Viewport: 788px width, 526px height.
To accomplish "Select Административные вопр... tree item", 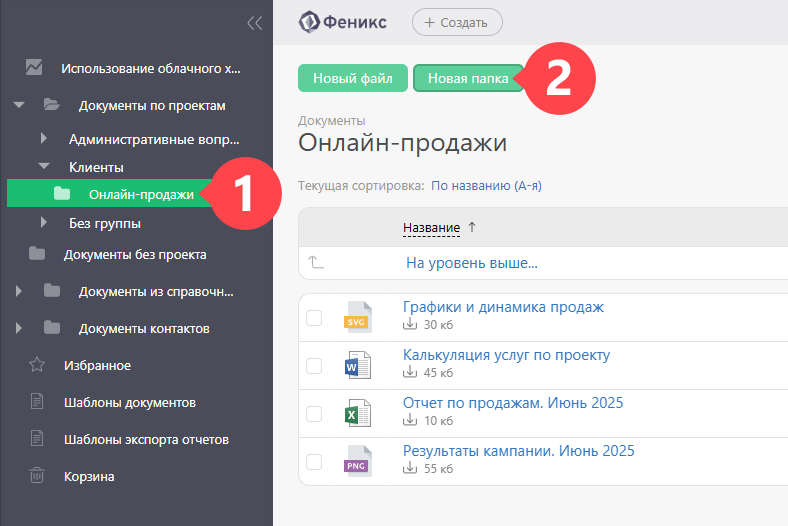I will point(154,139).
